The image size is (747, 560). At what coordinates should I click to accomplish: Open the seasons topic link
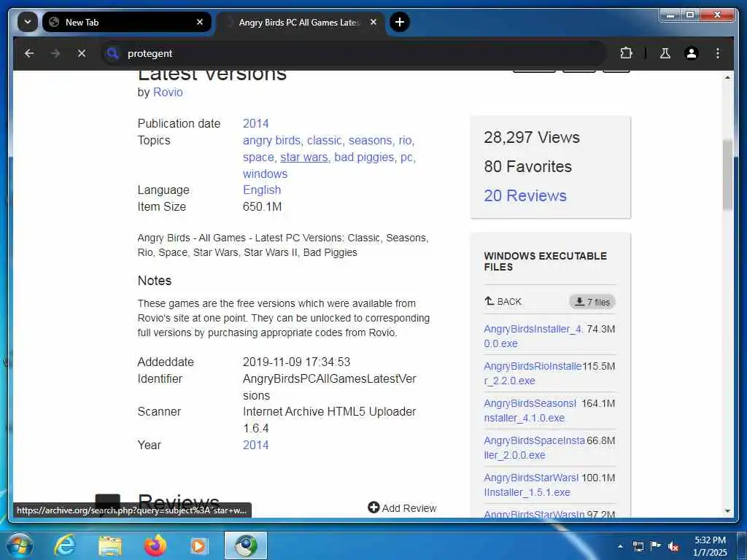pyautogui.click(x=370, y=141)
